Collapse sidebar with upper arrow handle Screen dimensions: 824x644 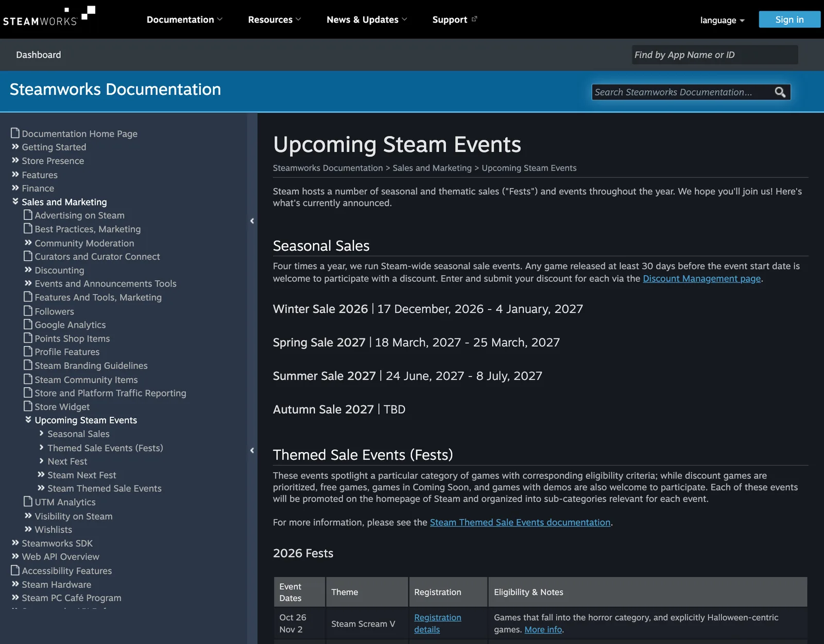coord(252,221)
